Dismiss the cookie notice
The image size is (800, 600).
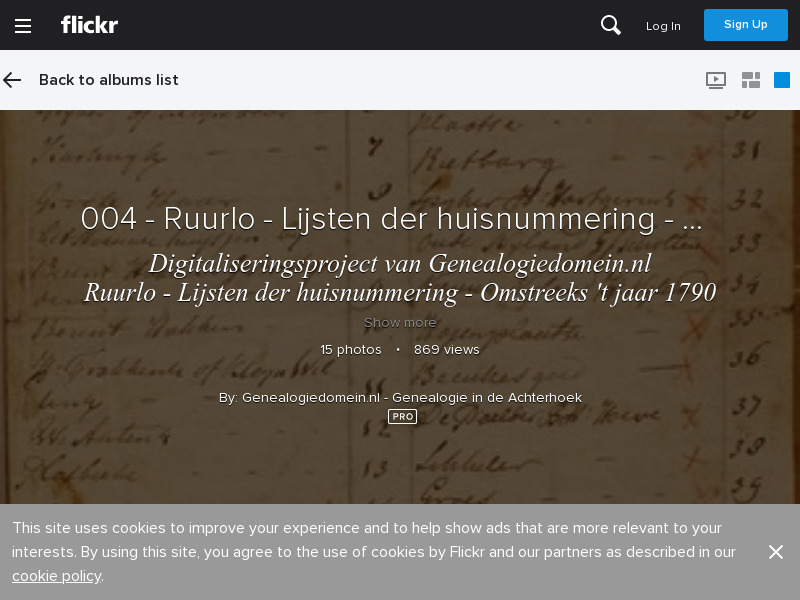tap(776, 552)
